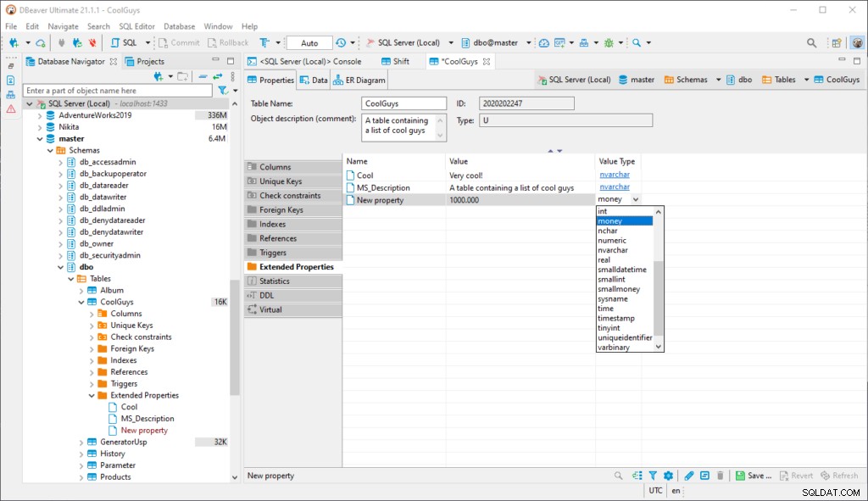Close the Database Navigator tab
This screenshot has height=501, width=868.
point(114,61)
